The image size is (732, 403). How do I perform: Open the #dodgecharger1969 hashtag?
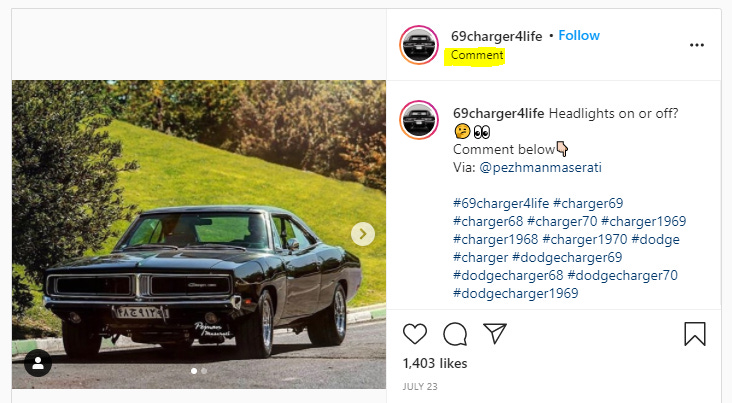(x=516, y=293)
